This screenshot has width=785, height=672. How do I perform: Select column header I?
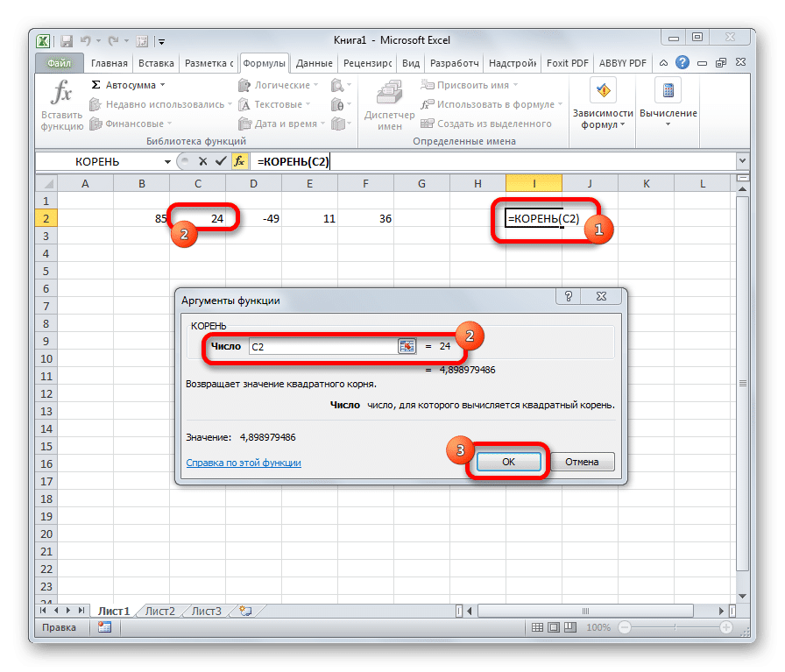534,183
